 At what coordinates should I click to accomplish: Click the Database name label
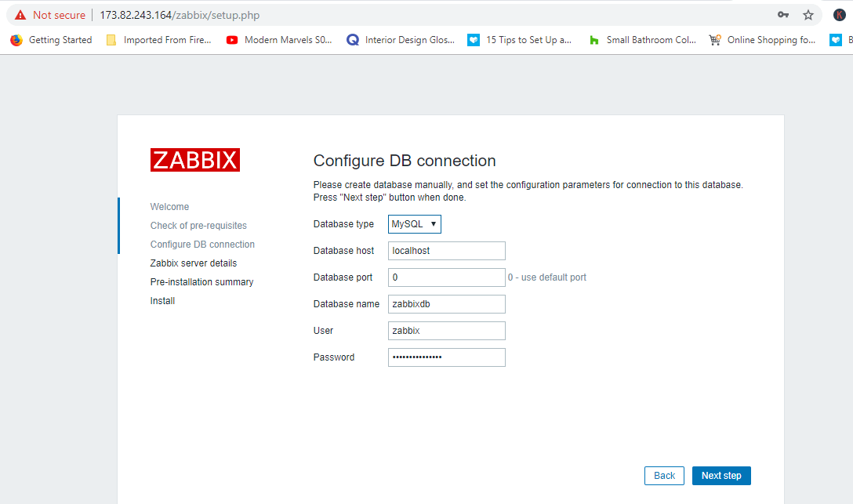pos(347,304)
